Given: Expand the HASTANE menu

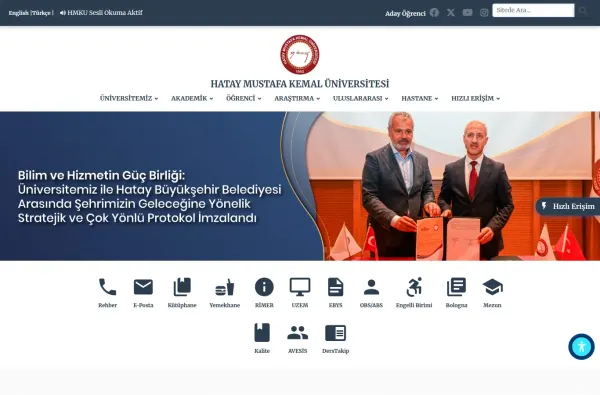Looking at the screenshot, I should point(420,98).
